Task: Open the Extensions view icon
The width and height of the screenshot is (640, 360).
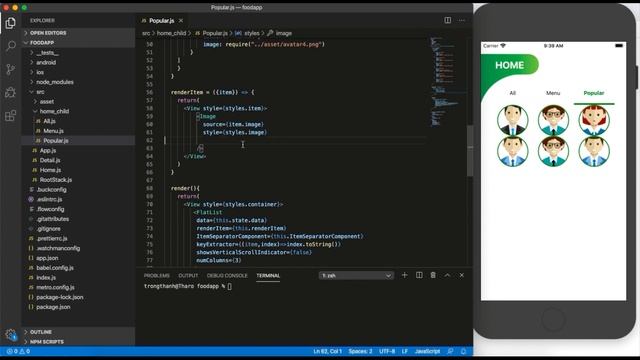Action: [11, 116]
